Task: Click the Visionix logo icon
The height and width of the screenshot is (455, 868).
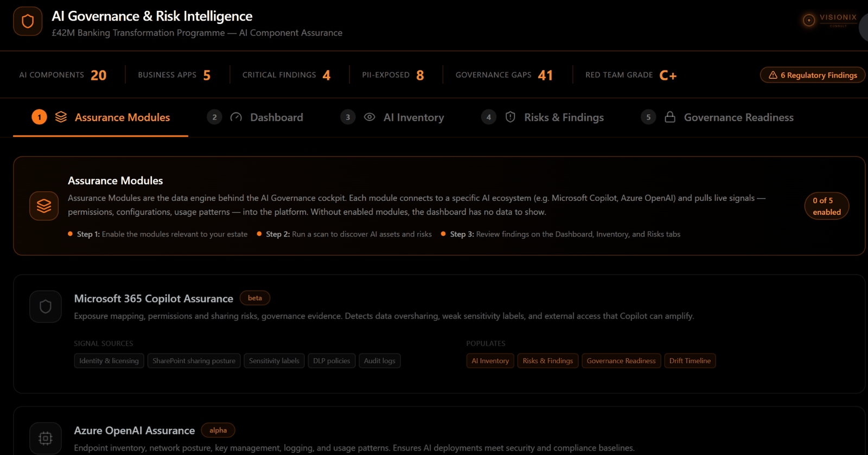Action: tap(809, 20)
